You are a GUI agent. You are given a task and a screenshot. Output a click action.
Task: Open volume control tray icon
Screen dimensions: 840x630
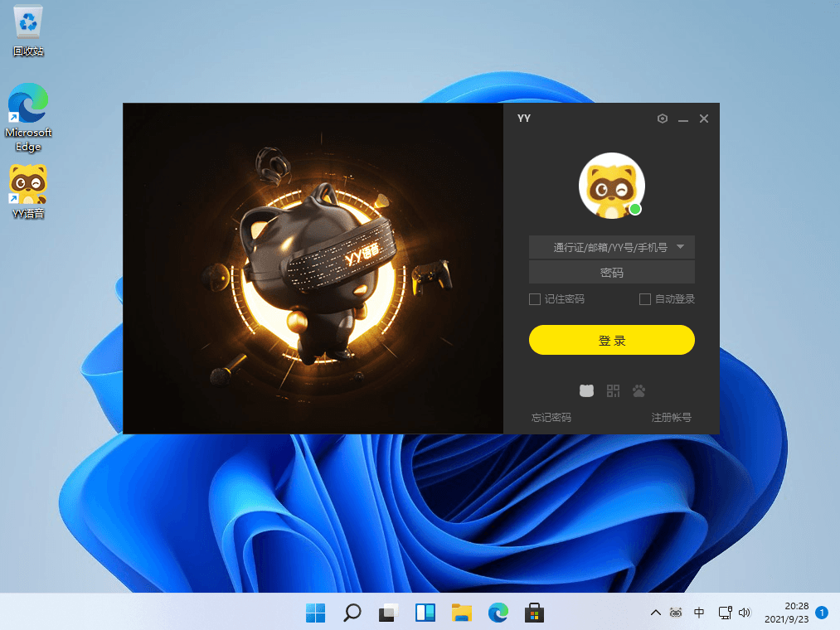tap(745, 613)
